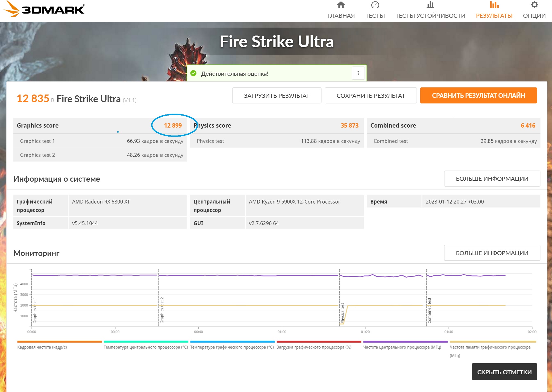The image size is (552, 392).
Task: Click the speedometer icon above ТЕСТЫ
Action: [375, 5]
